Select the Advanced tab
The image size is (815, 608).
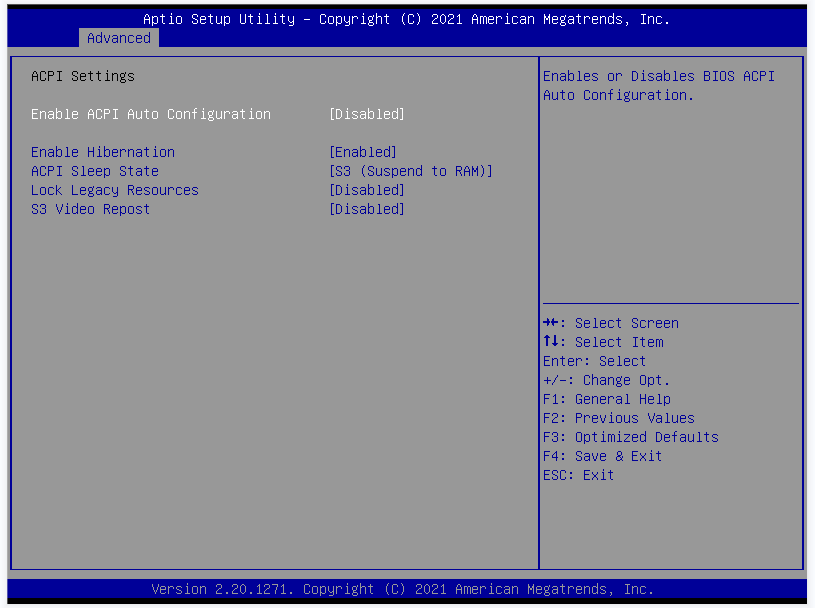119,38
